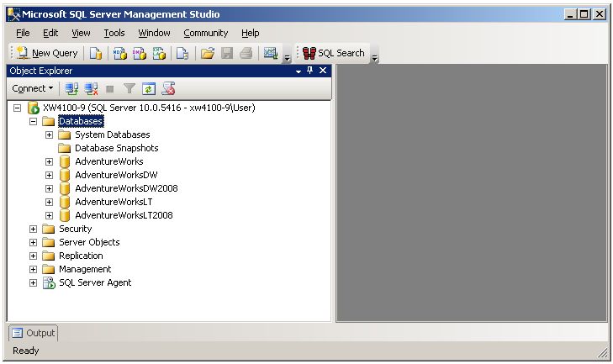Screen dimensions: 613x364
Task: Click the Disconnect server icon
Action: coord(92,89)
